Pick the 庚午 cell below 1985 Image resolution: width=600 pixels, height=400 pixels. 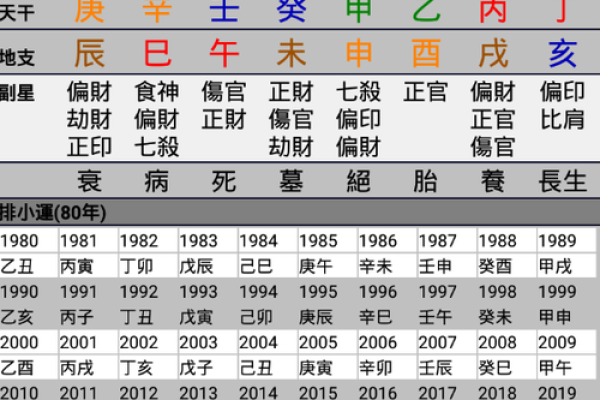pos(328,266)
